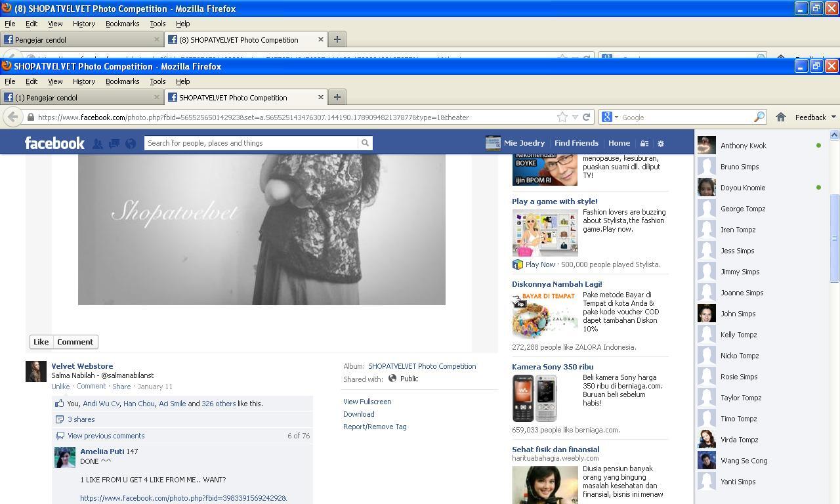Image resolution: width=840 pixels, height=504 pixels.
Task: Click Report/Remove Tag link
Action: pyautogui.click(x=375, y=427)
